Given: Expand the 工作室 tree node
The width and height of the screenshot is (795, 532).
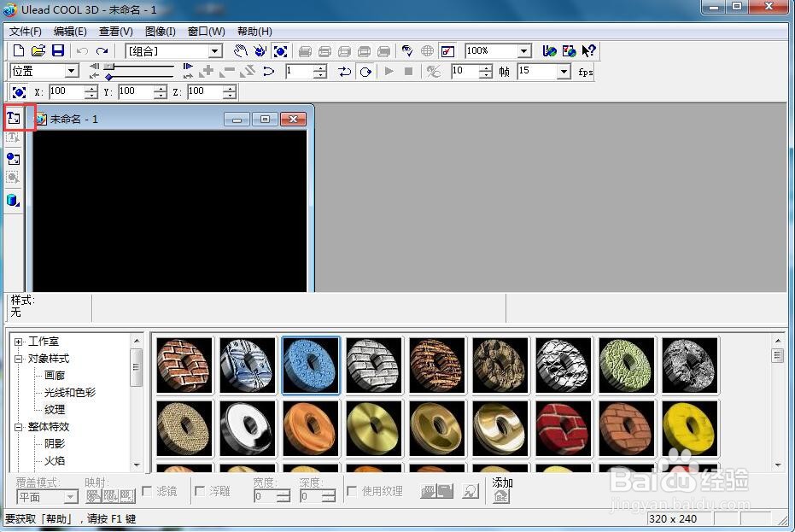Looking at the screenshot, I should coord(18,342).
